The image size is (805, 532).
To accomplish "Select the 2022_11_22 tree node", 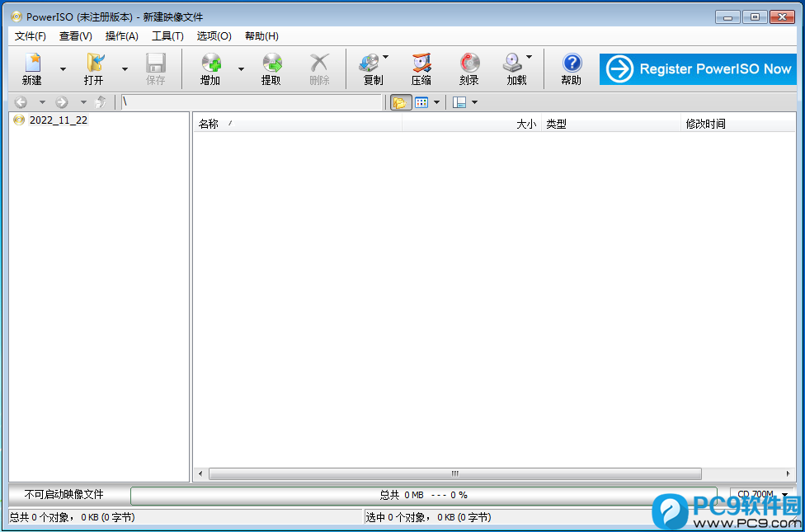I will click(59, 120).
